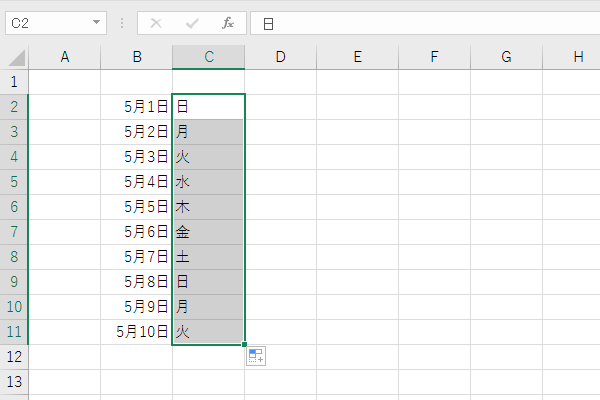Select row 10 header
Screen dimensions: 600x400
(x=14, y=307)
